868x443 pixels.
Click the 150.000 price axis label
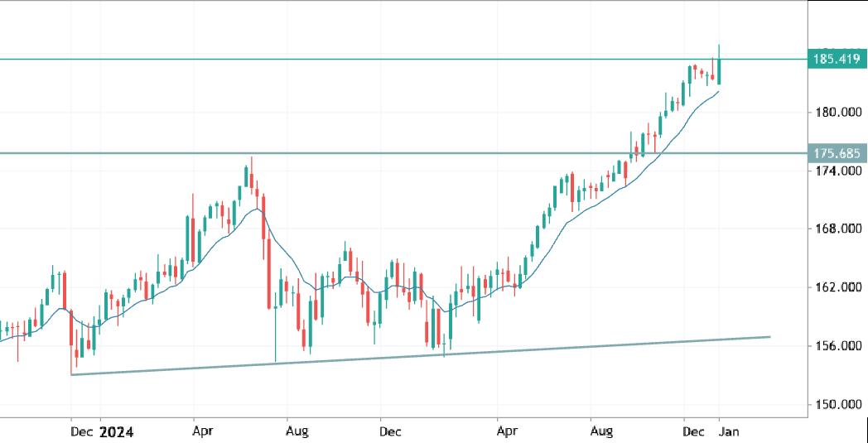pyautogui.click(x=836, y=405)
